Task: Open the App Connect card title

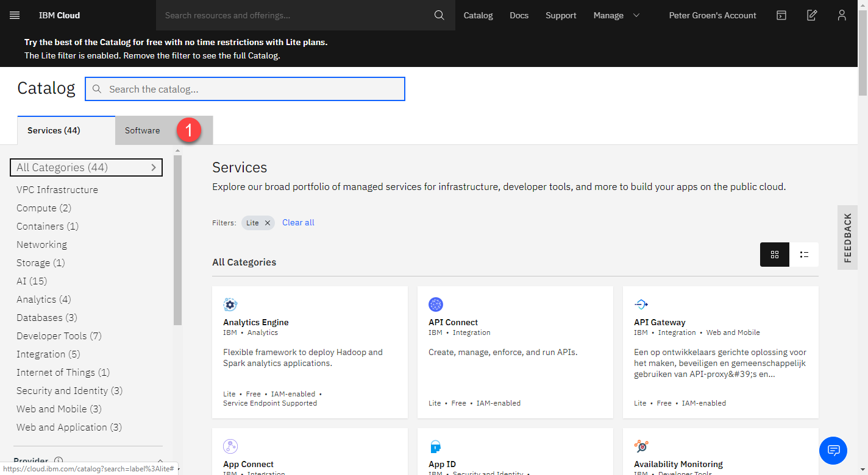Action: (x=248, y=464)
